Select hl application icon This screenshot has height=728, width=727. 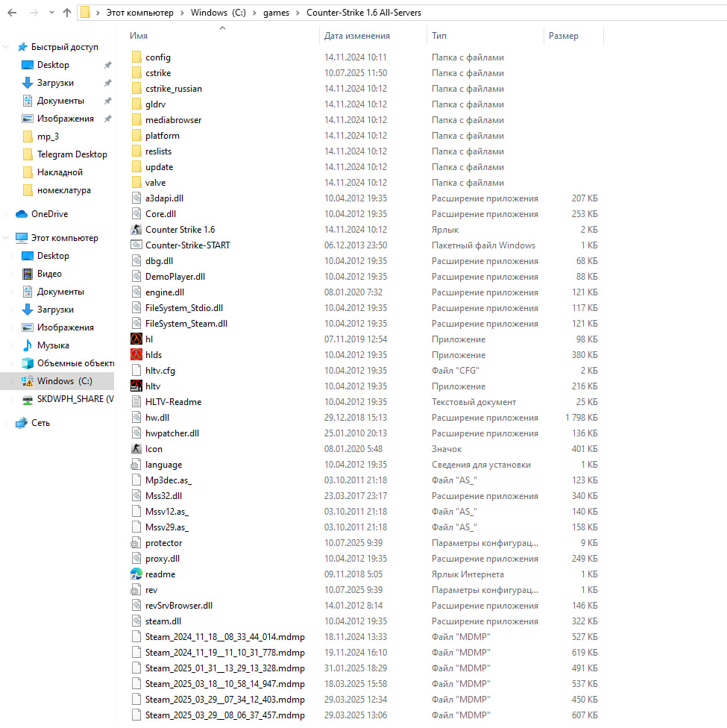[x=136, y=339]
